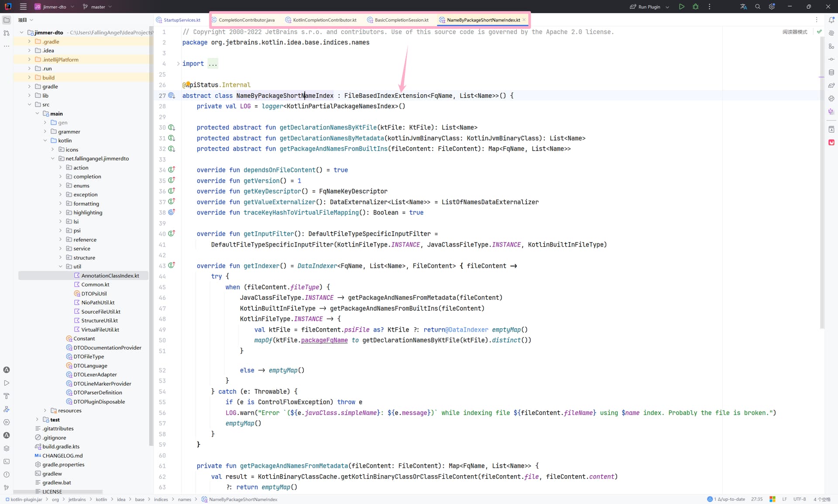838x504 pixels.
Task: Click UTF-8 encoding in status bar
Action: point(799,499)
